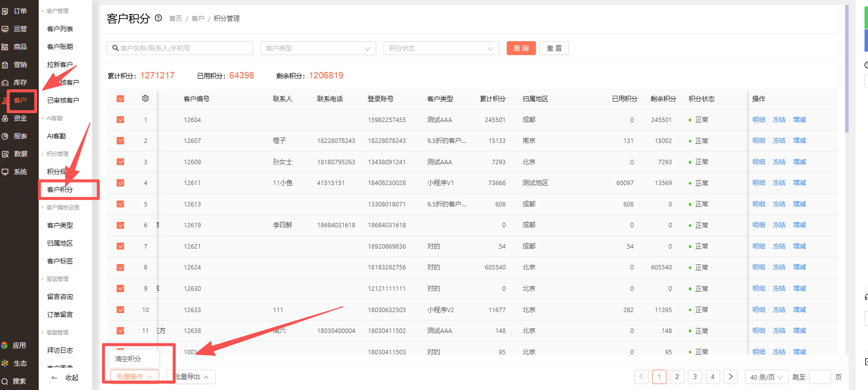Click the 重置 button

[x=554, y=48]
